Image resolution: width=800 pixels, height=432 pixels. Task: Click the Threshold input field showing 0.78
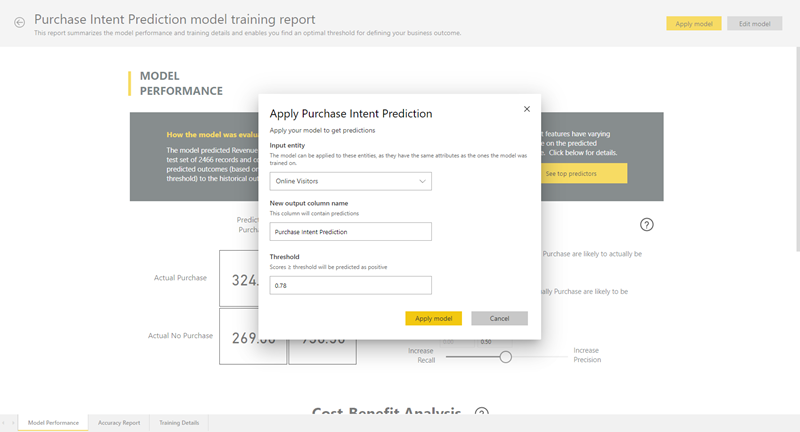tap(350, 286)
